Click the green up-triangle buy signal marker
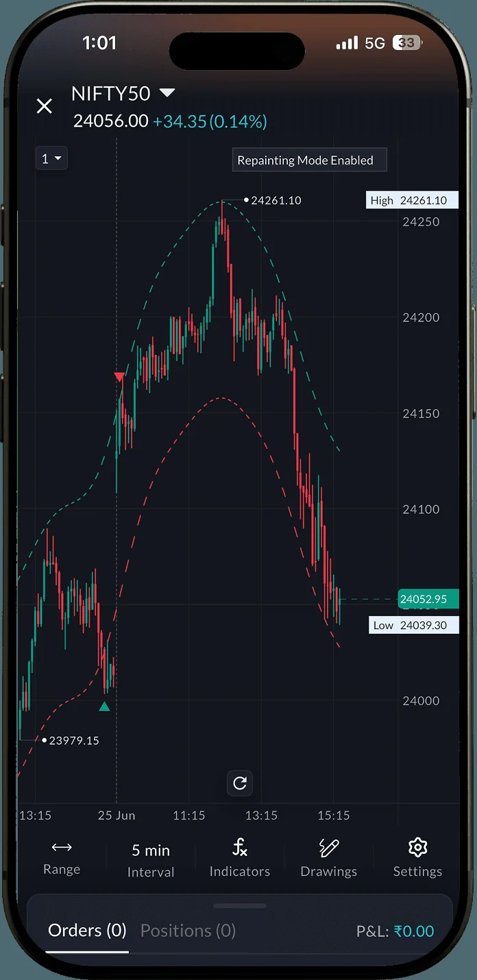 pos(104,707)
